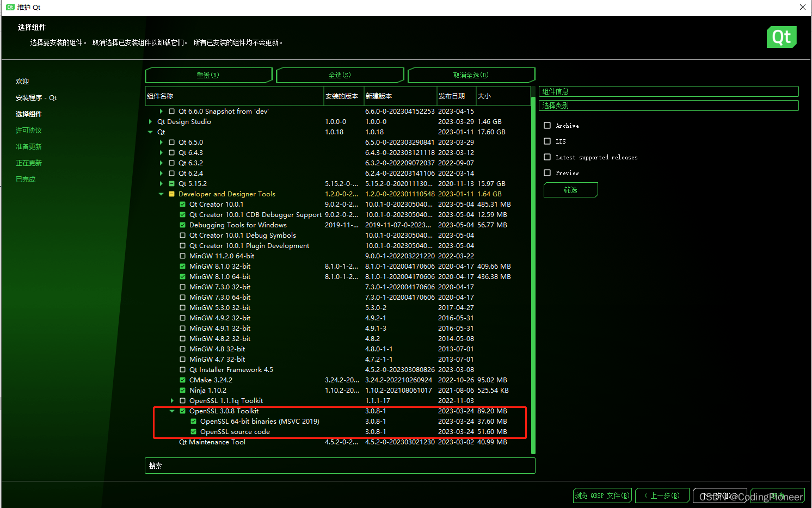Check the LTS filter checkbox

coord(548,141)
